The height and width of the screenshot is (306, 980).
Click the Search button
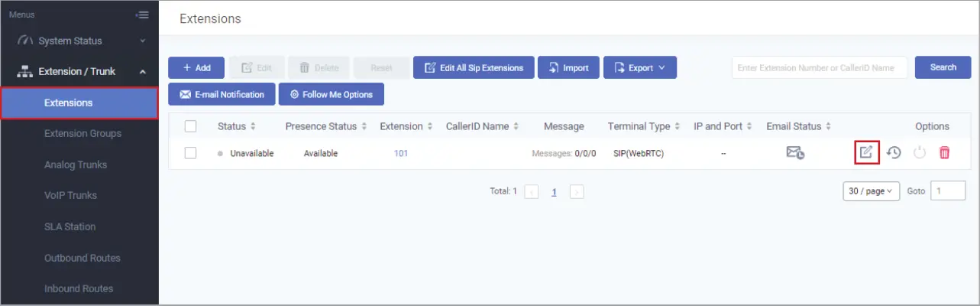[943, 67]
